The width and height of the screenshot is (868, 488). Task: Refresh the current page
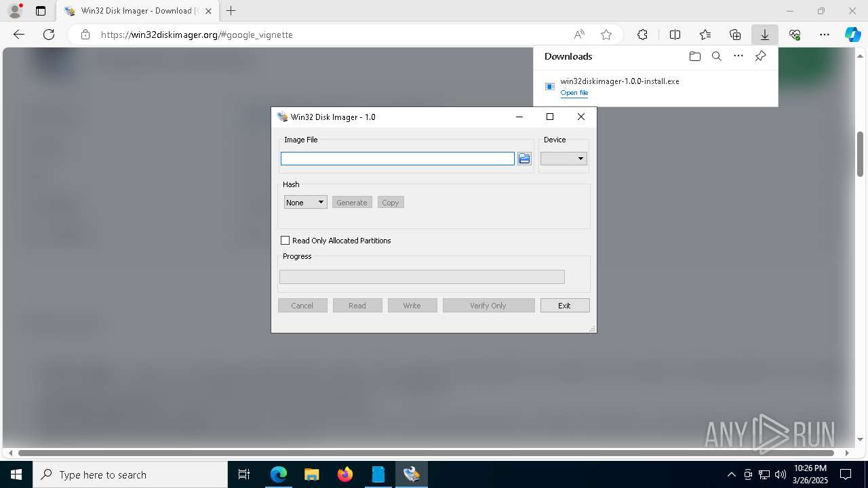click(x=49, y=35)
